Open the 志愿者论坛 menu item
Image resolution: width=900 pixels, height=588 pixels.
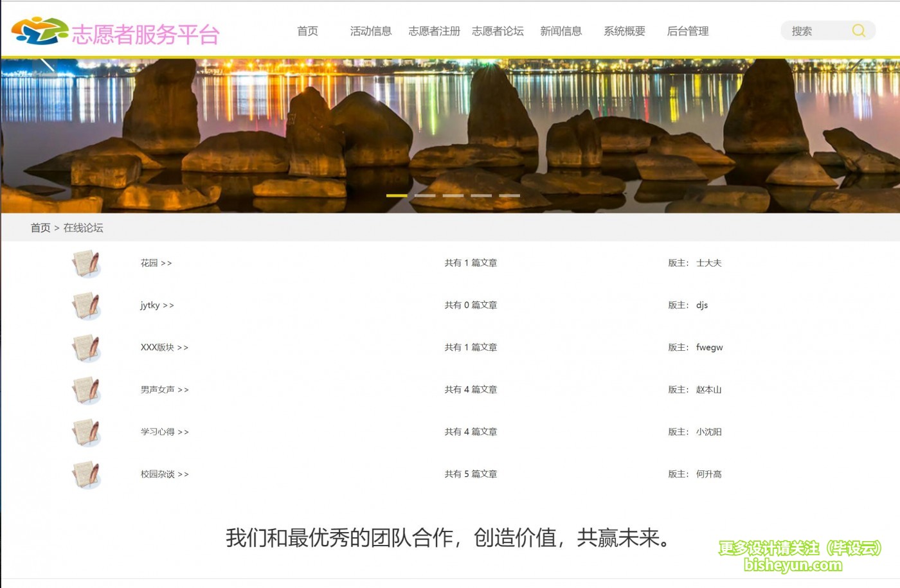[x=498, y=31]
